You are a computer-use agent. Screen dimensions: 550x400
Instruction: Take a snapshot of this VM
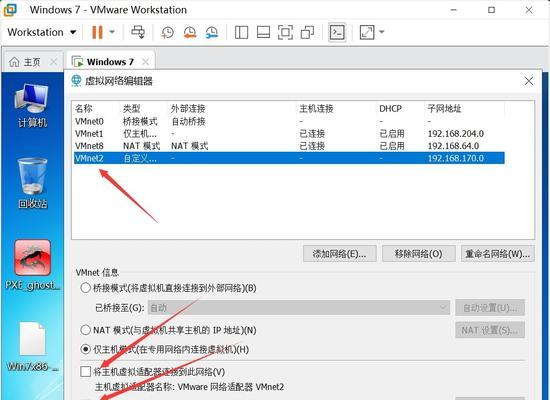[x=167, y=32]
